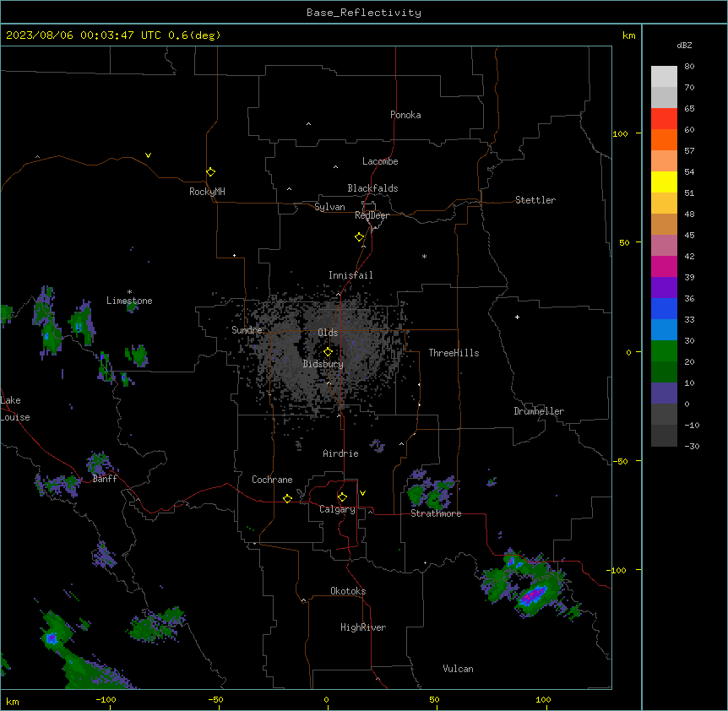
Task: Click the RockyMH label
Action: [207, 192]
